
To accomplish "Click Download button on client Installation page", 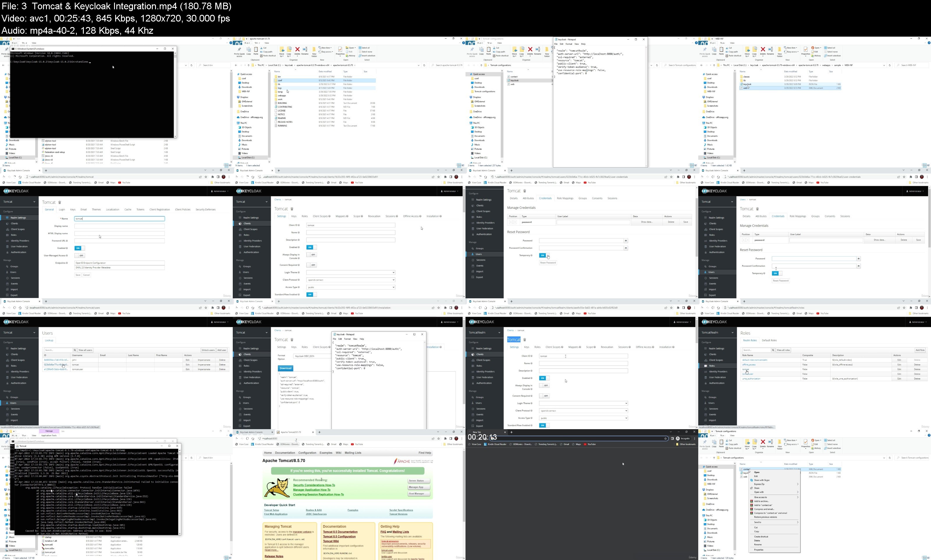I will 285,368.
